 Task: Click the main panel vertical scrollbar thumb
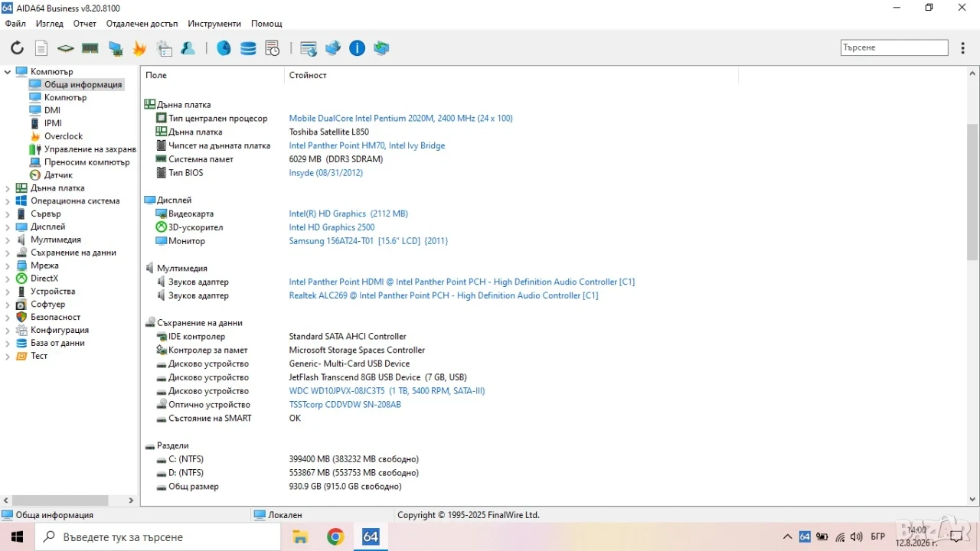tap(972, 191)
